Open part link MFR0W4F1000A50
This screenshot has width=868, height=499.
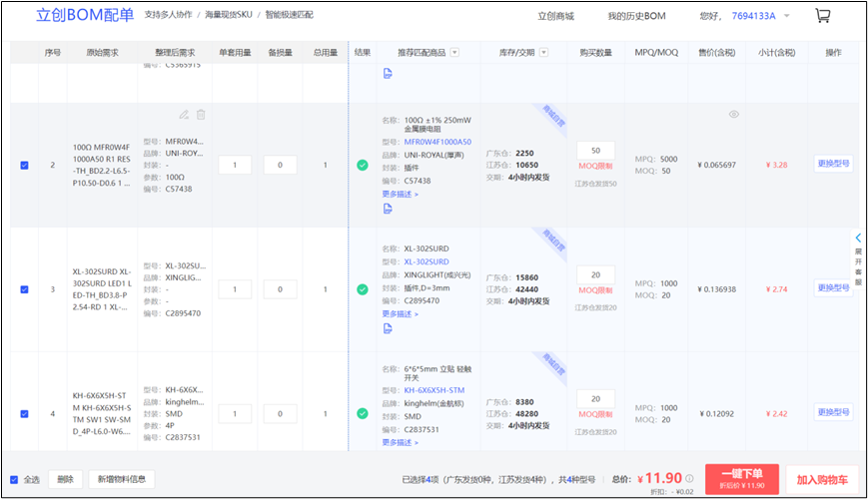[437, 142]
